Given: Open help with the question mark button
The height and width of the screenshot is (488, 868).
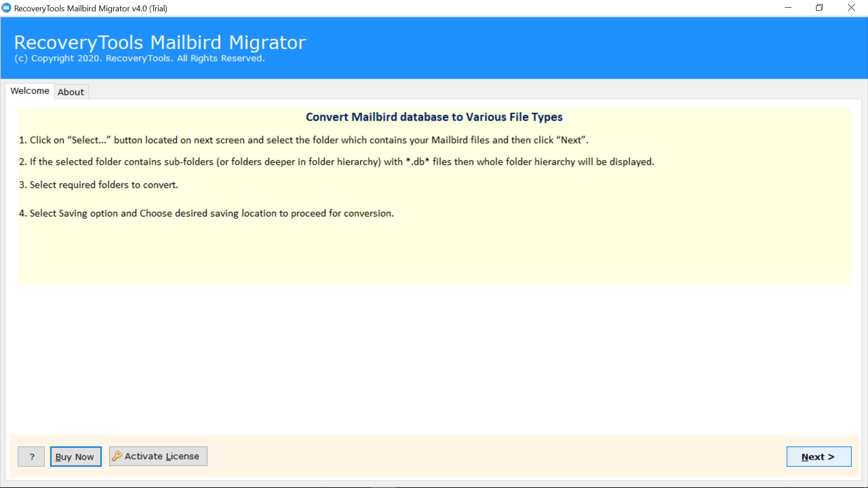Looking at the screenshot, I should (31, 457).
